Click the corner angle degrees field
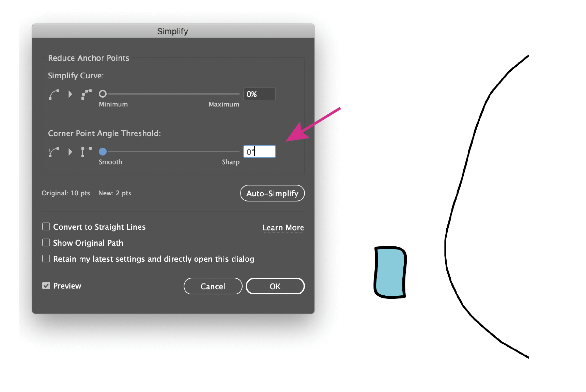 [x=260, y=151]
